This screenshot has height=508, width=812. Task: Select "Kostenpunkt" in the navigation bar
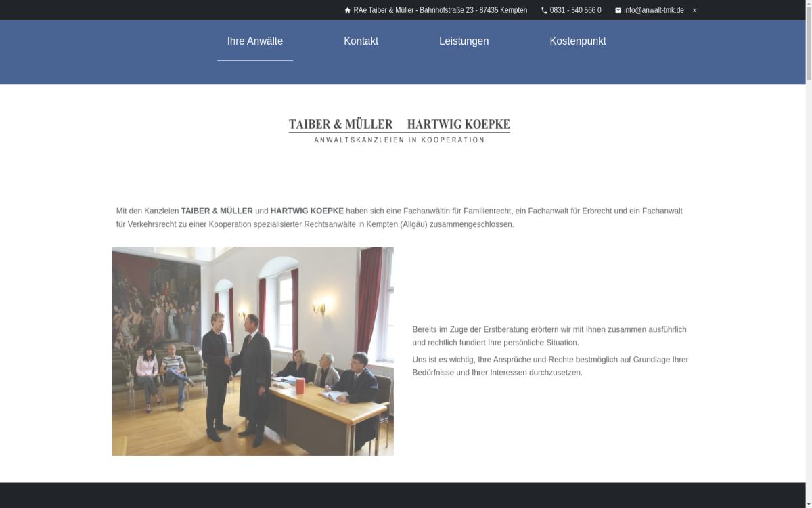tap(578, 41)
